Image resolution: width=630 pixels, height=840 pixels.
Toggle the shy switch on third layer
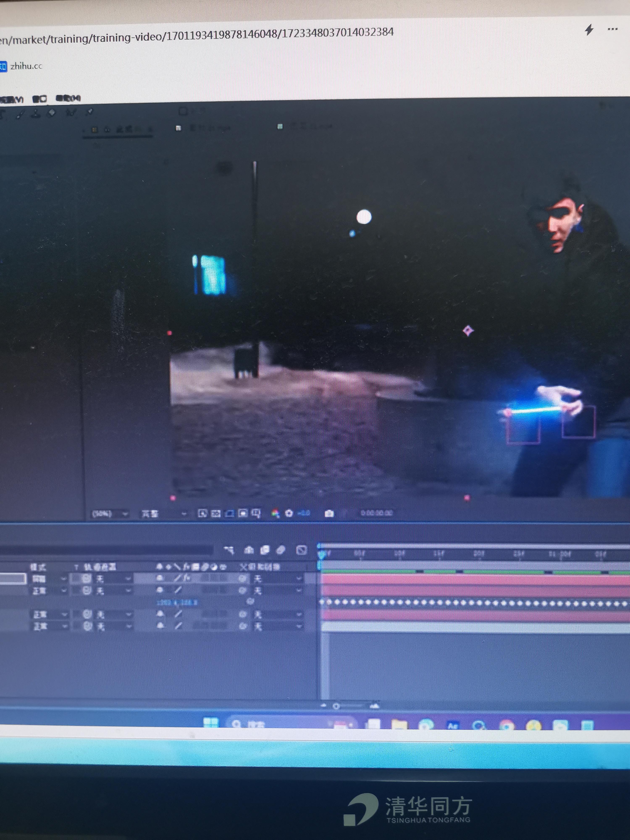click(160, 614)
